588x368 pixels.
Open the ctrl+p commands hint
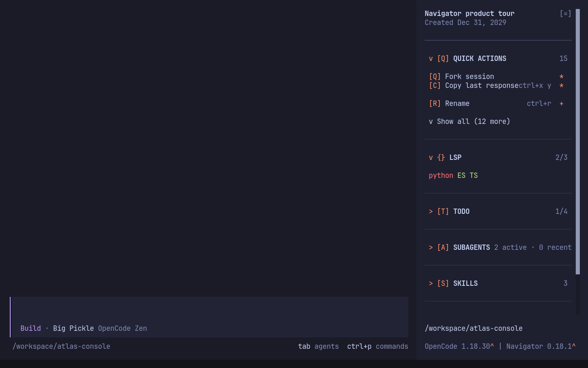(378, 346)
